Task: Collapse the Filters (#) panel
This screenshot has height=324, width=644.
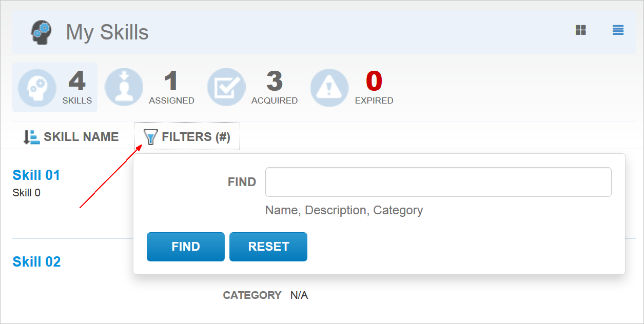Action: click(196, 137)
